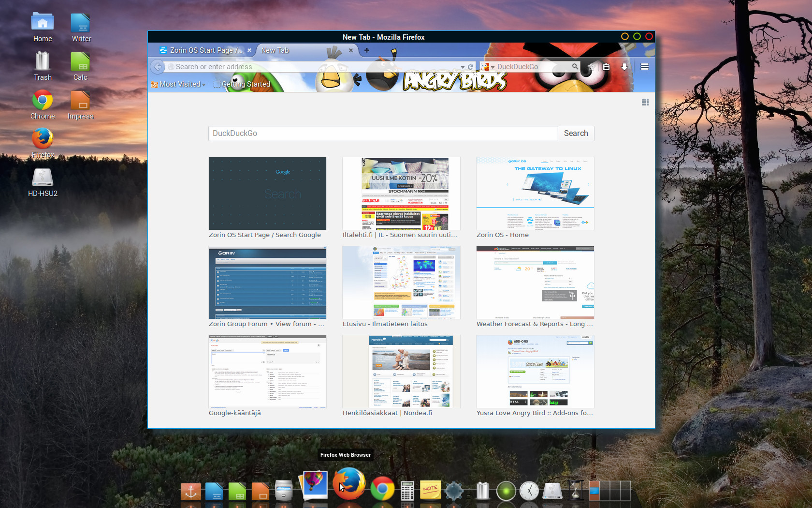Open the Weather Forecast & Reports tile
Screen dimensions: 812x508
535,283
